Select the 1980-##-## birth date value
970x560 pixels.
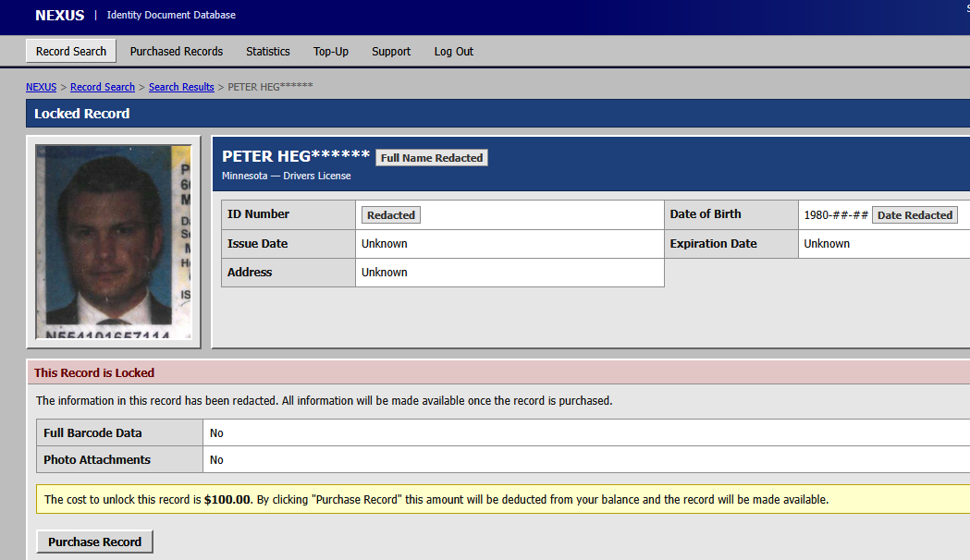tap(836, 215)
